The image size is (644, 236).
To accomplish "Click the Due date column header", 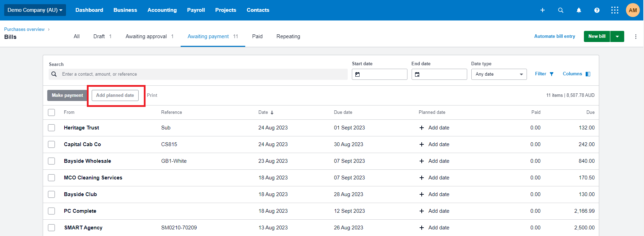I will click(343, 112).
